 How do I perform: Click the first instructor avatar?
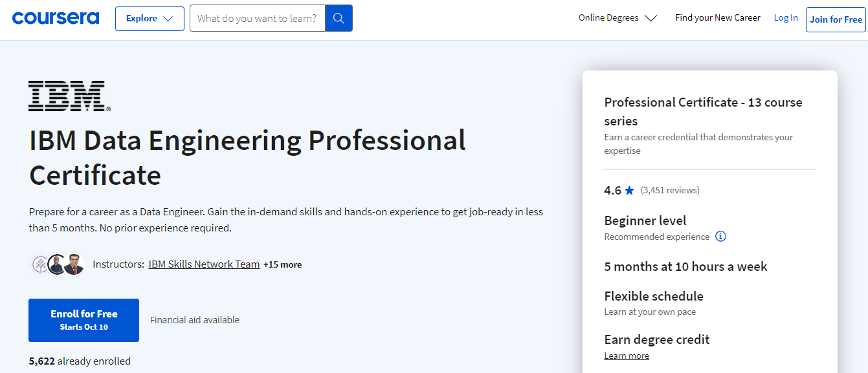[x=40, y=264]
